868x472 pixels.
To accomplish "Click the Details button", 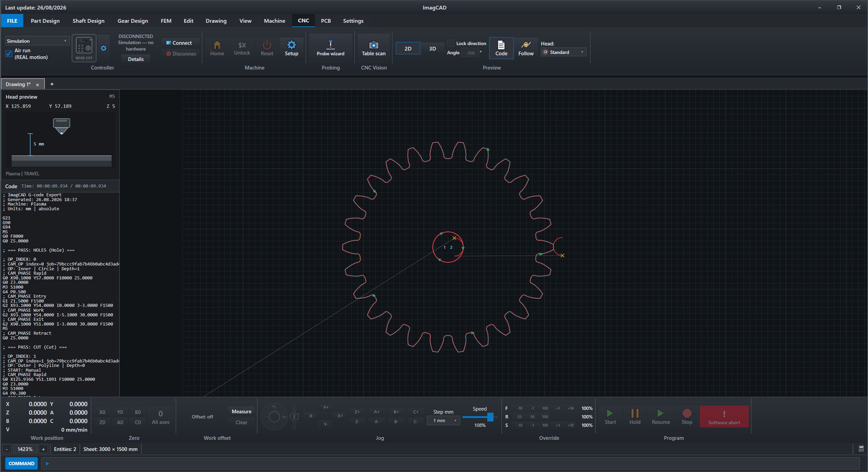I will (x=136, y=59).
